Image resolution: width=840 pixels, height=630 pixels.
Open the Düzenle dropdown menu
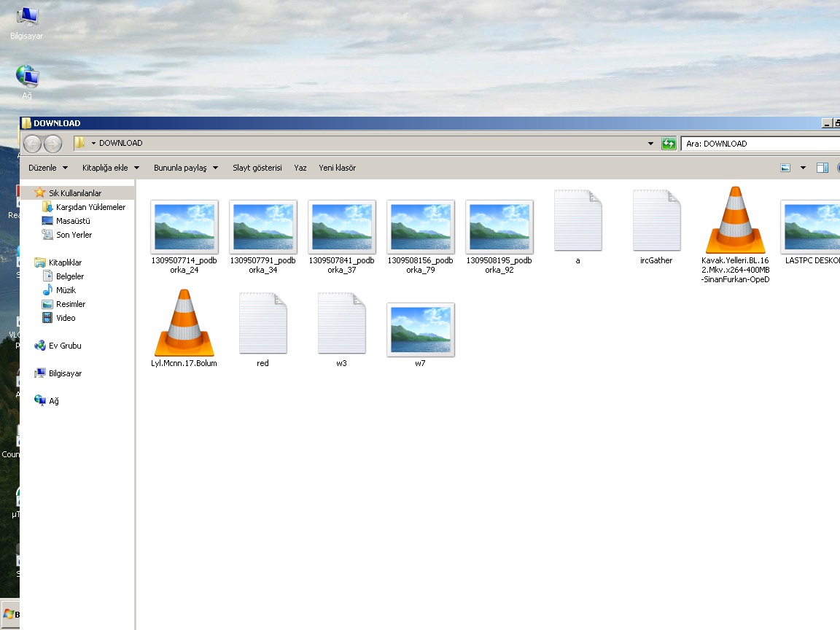point(48,168)
